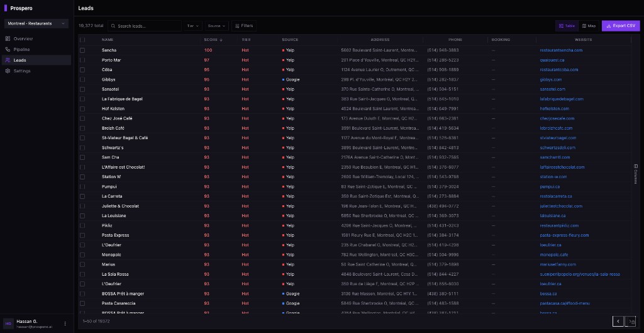The width and height of the screenshot is (644, 333).
Task: Export leads with Export CSV button
Action: tap(621, 26)
